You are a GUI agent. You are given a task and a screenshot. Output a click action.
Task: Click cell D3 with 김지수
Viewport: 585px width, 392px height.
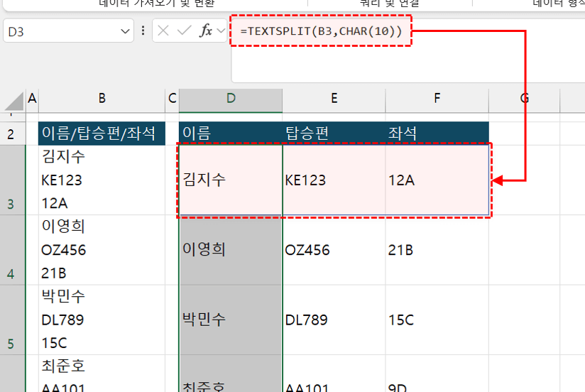point(231,180)
